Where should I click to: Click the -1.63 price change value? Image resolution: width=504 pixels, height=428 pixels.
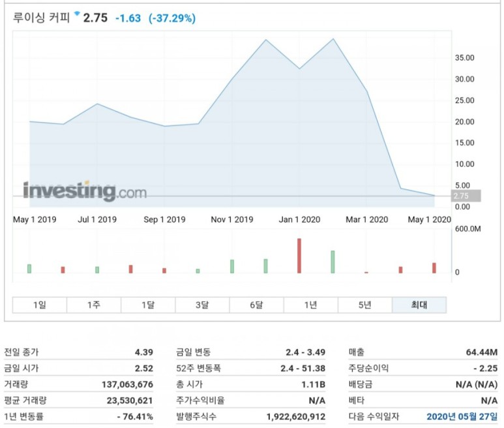(128, 18)
